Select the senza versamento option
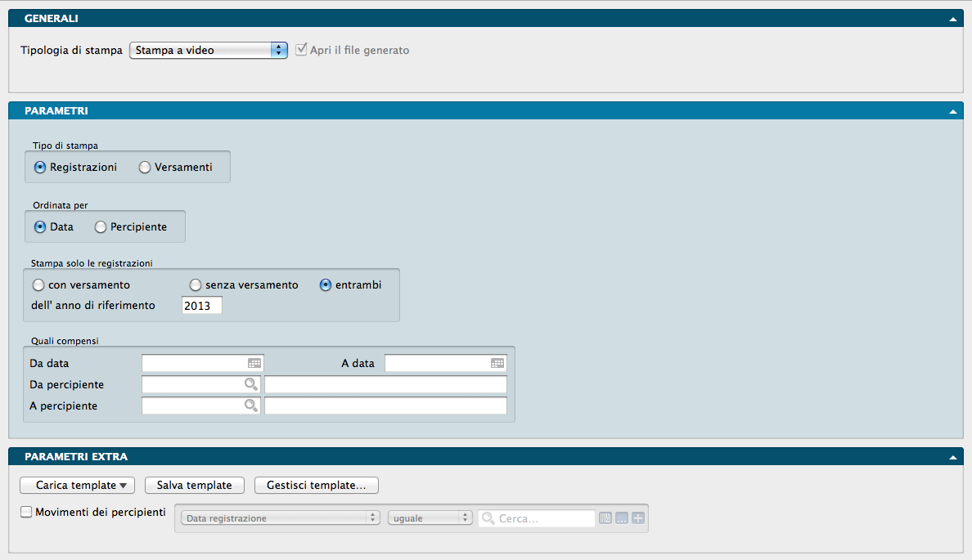 tap(196, 285)
